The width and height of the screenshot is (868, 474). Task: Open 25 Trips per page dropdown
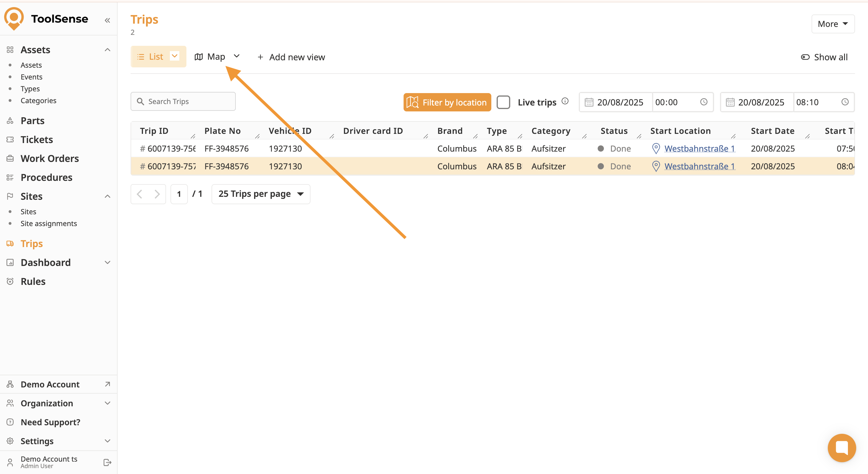pos(261,194)
